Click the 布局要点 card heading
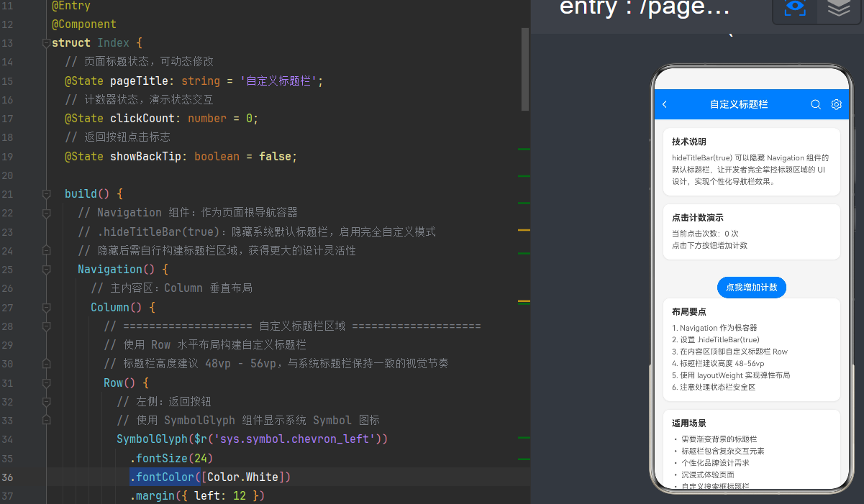The width and height of the screenshot is (864, 504). click(x=689, y=311)
